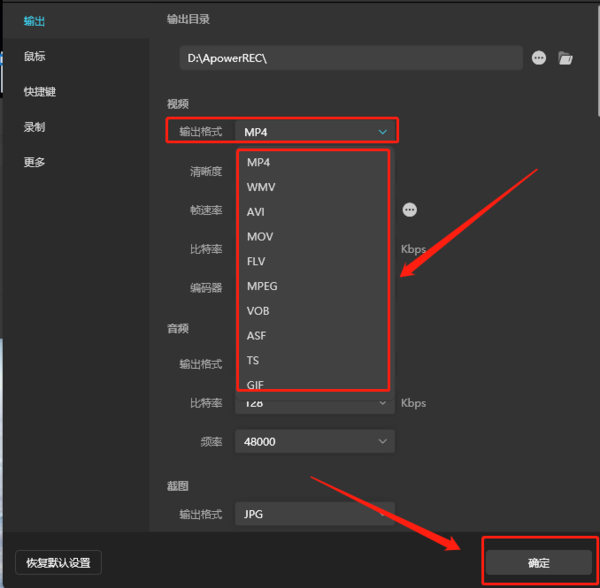Select MOV format option

click(x=259, y=237)
